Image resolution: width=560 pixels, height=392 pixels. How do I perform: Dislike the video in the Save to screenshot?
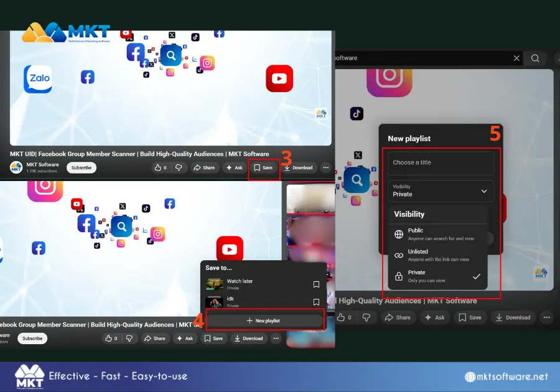point(129,338)
